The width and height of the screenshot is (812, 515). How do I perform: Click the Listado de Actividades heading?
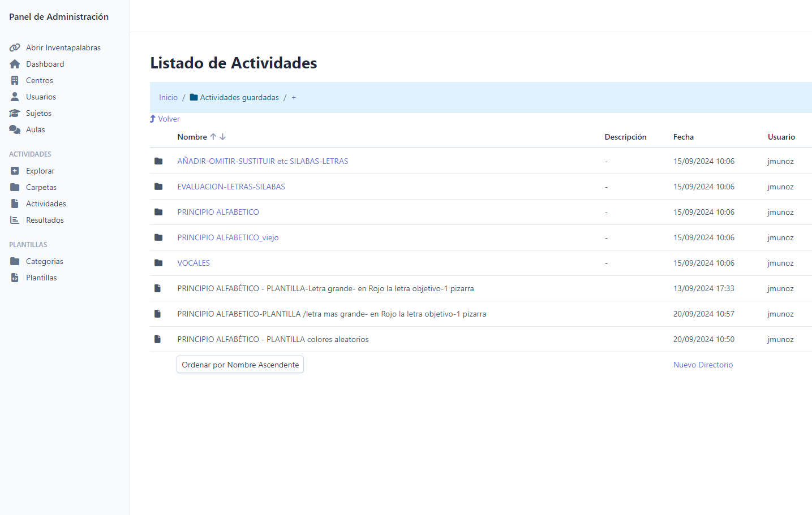click(x=233, y=63)
